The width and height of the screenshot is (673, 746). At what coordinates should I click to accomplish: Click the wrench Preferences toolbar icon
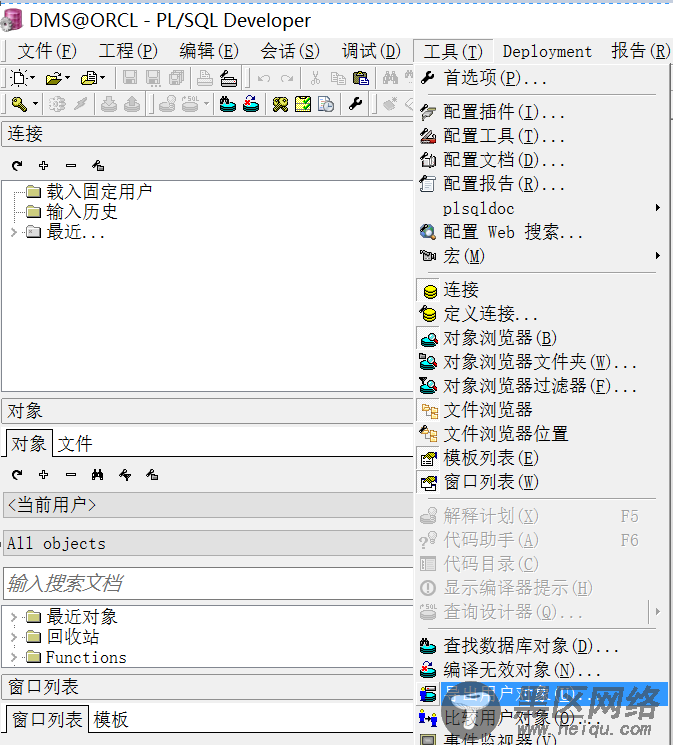tap(355, 104)
